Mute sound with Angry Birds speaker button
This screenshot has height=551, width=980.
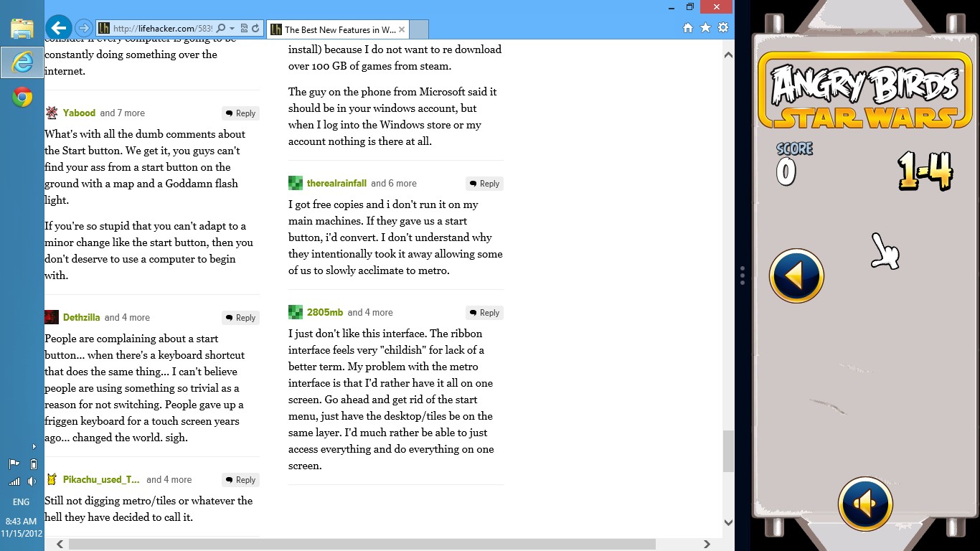[x=865, y=504]
